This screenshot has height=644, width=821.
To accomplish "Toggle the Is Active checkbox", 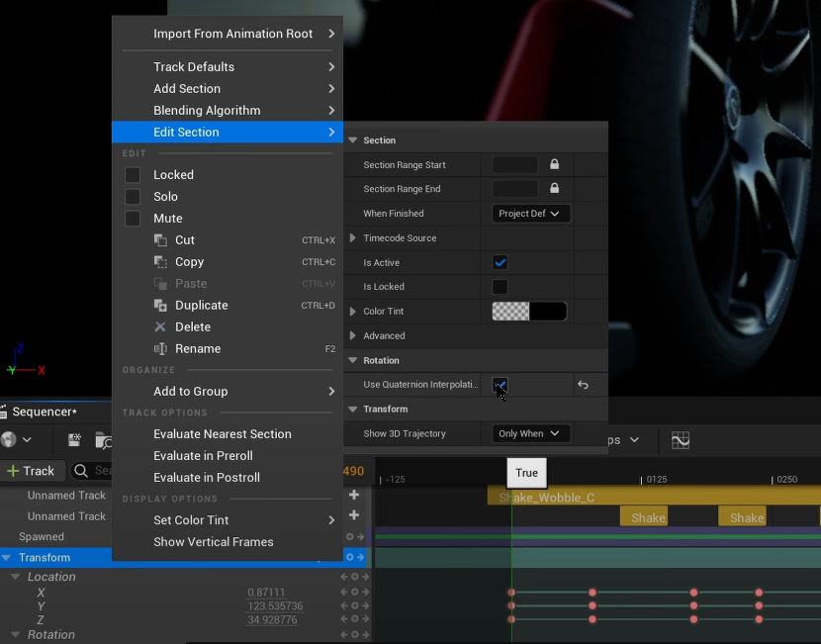I will (500, 263).
